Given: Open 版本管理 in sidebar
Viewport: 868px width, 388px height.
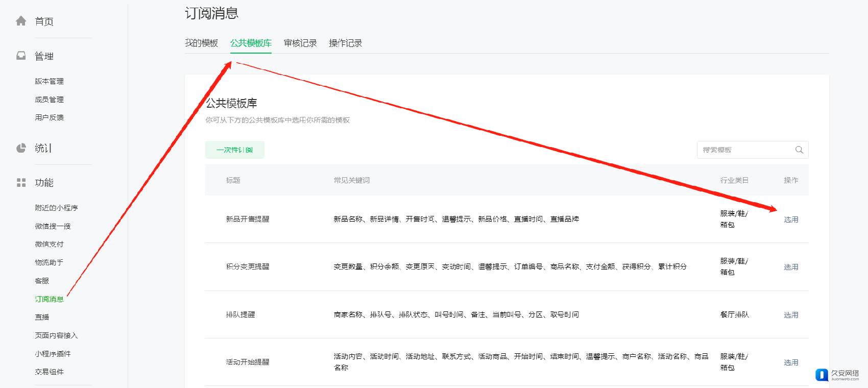Looking at the screenshot, I should click(x=49, y=81).
